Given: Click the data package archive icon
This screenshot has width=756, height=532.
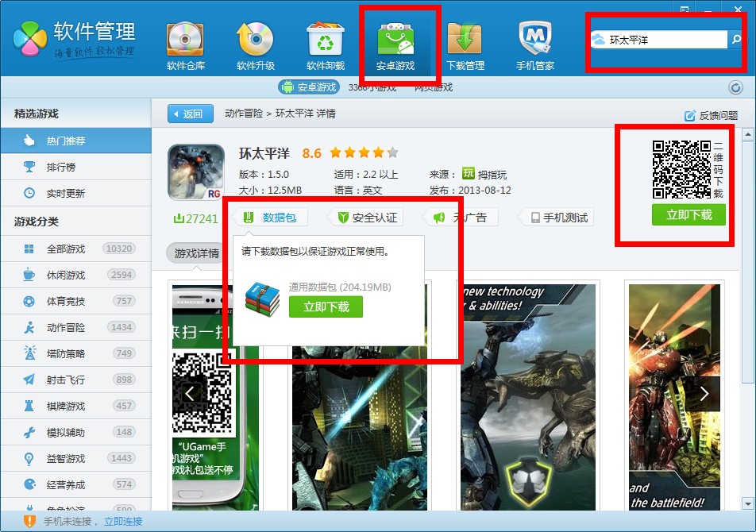Looking at the screenshot, I should (x=262, y=299).
